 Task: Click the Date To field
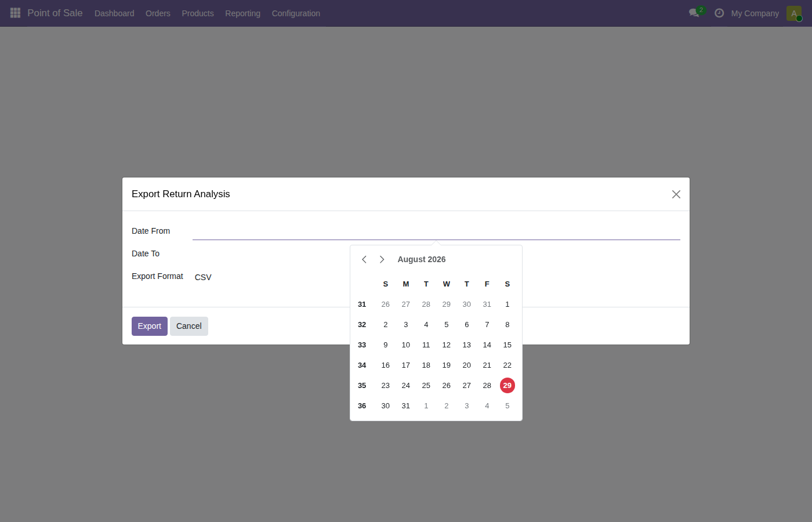coord(436,253)
